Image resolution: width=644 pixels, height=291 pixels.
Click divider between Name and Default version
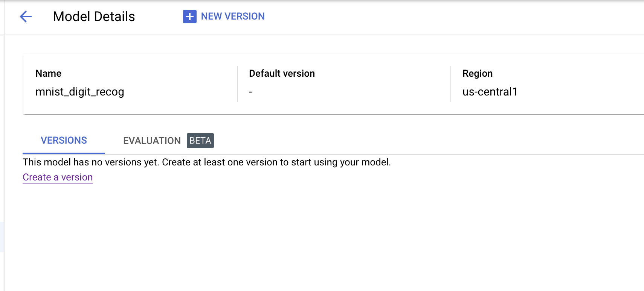coord(238,84)
